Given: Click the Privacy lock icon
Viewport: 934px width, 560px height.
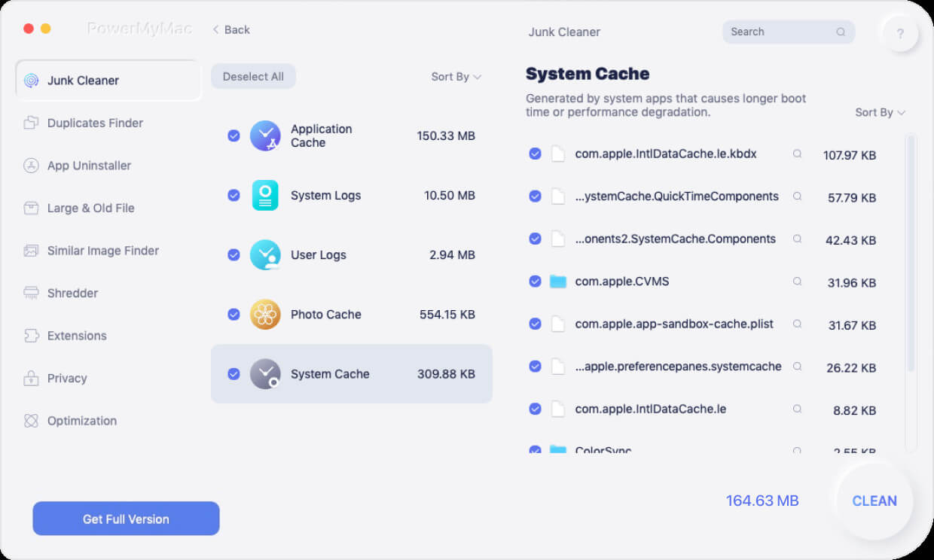Looking at the screenshot, I should tap(31, 378).
